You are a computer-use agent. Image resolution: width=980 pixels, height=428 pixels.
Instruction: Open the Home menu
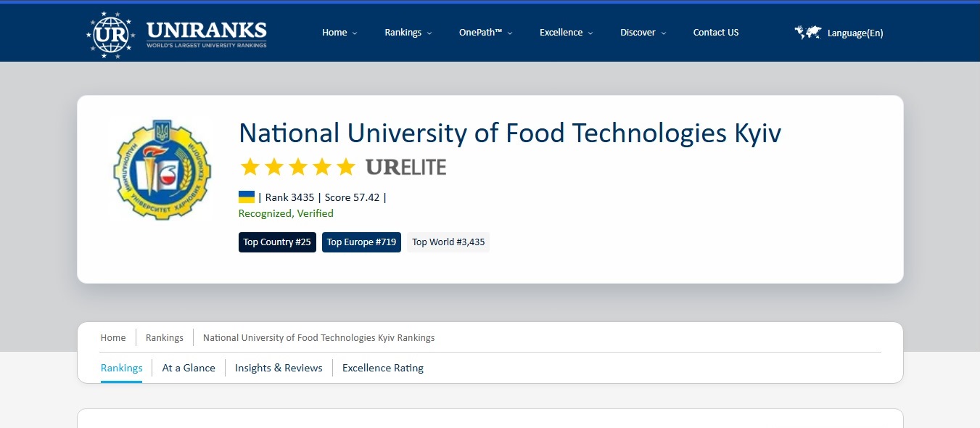[334, 33]
